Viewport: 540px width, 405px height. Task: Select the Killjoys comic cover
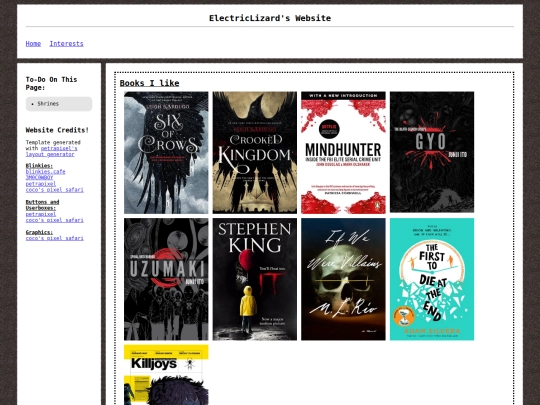tap(166, 375)
